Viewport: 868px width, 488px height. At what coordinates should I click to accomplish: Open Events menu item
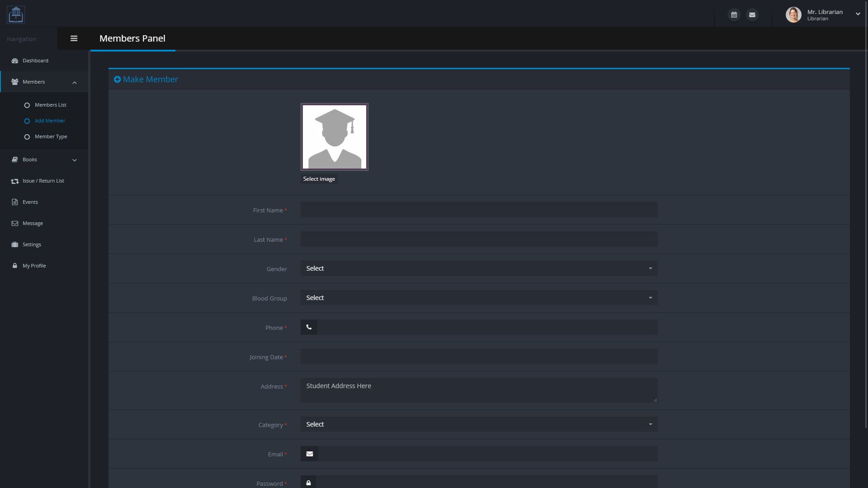click(x=44, y=202)
